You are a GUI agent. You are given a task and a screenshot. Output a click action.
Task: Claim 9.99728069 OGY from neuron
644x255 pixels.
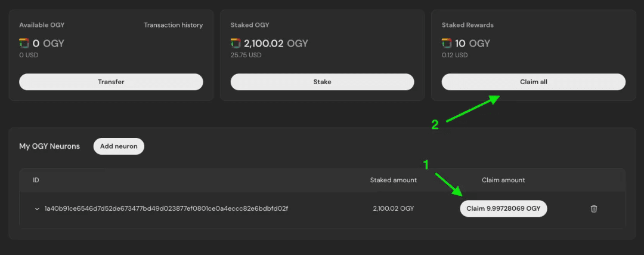(x=503, y=208)
